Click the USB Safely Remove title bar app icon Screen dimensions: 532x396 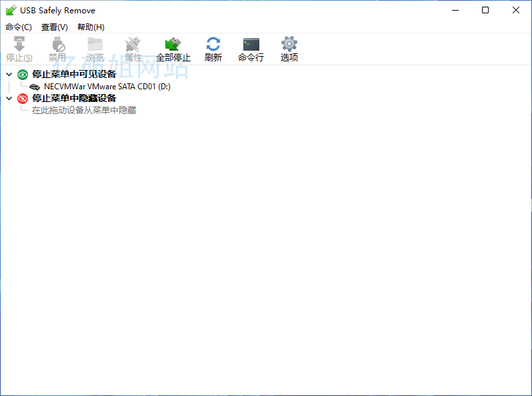(x=11, y=10)
